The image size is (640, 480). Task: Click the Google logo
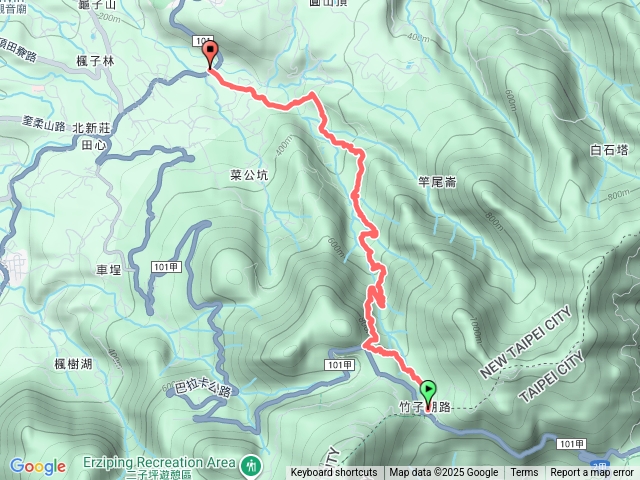click(37, 467)
